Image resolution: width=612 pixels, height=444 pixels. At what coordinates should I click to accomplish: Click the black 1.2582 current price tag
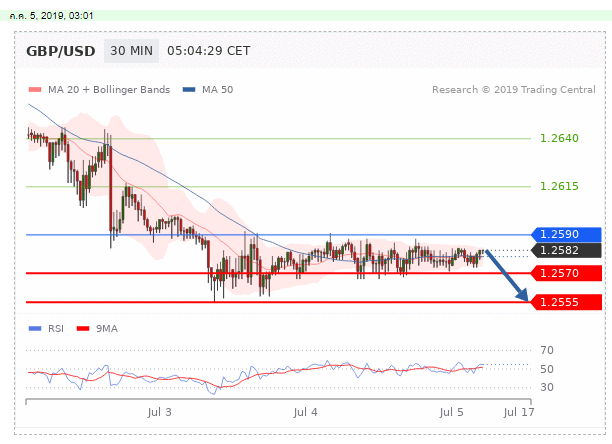coord(566,250)
